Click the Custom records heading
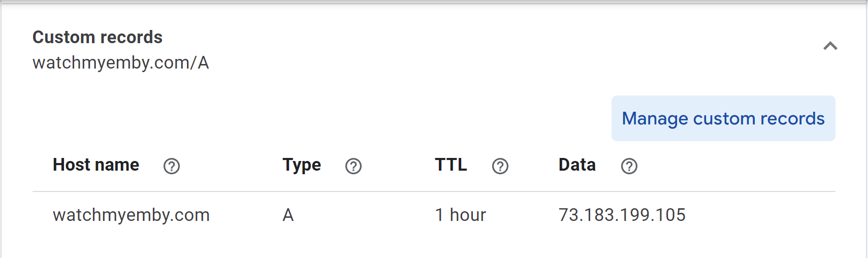The width and height of the screenshot is (868, 258). pos(98,37)
